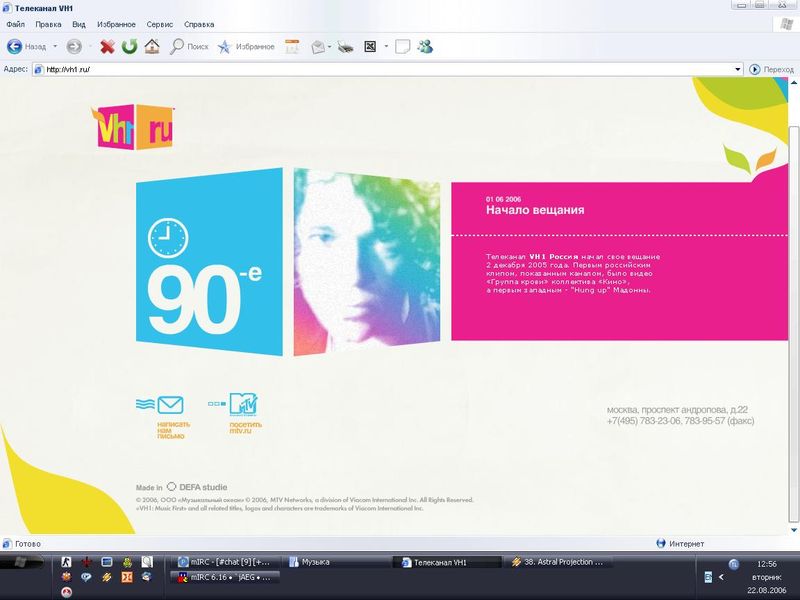800x600 pixels.
Task: Print the page using the printer icon
Action: pyautogui.click(x=345, y=47)
